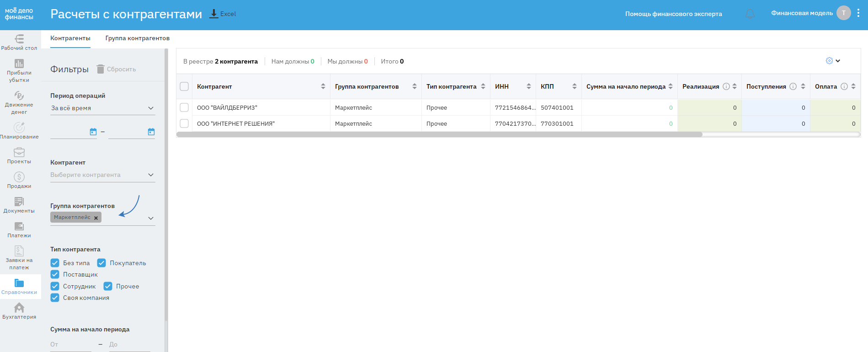The height and width of the screenshot is (352, 868).
Task: Click the horizontal table scrollbar
Action: (x=439, y=134)
